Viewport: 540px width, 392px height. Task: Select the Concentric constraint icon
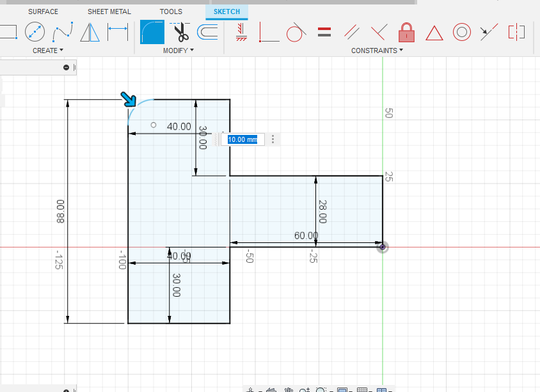[x=462, y=31]
